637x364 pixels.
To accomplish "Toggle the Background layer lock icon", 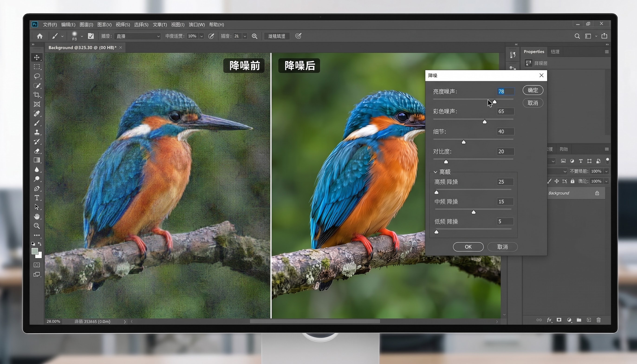I will click(597, 193).
